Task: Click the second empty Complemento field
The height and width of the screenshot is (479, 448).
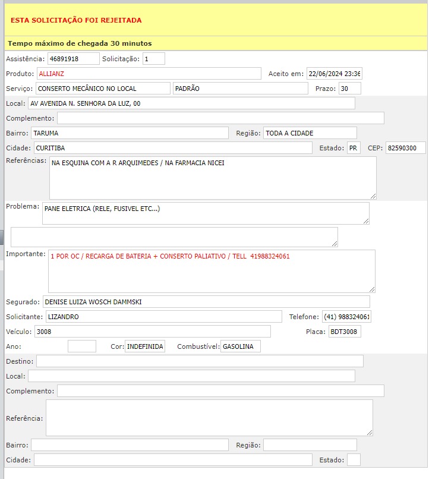Action: [220, 391]
